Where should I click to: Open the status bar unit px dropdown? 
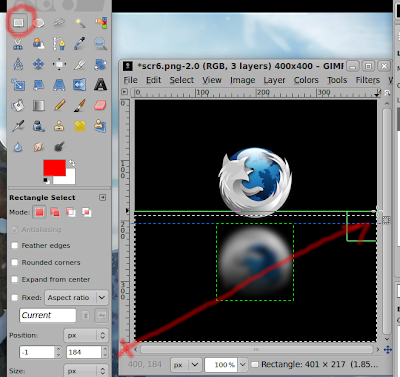coord(185,365)
